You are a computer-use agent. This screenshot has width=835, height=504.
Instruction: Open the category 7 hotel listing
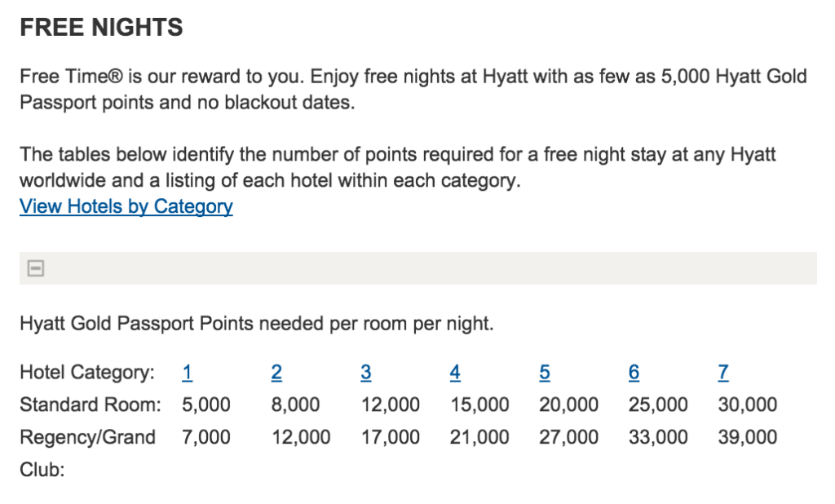722,372
